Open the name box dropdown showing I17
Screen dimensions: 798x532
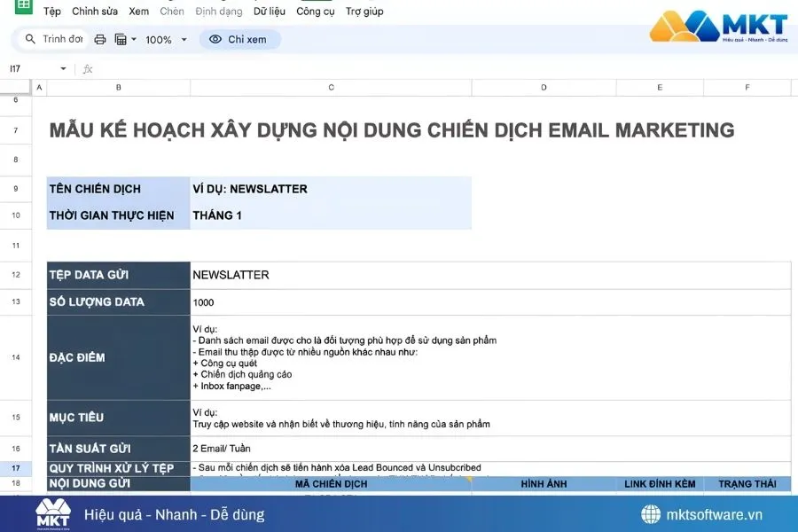pos(62,67)
